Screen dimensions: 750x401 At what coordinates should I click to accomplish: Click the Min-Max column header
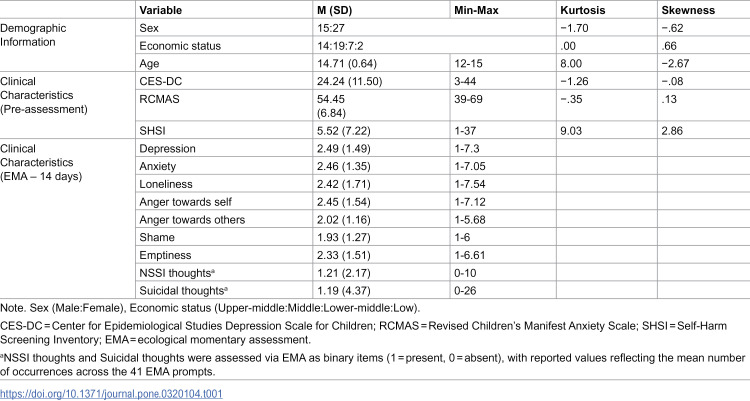[476, 10]
